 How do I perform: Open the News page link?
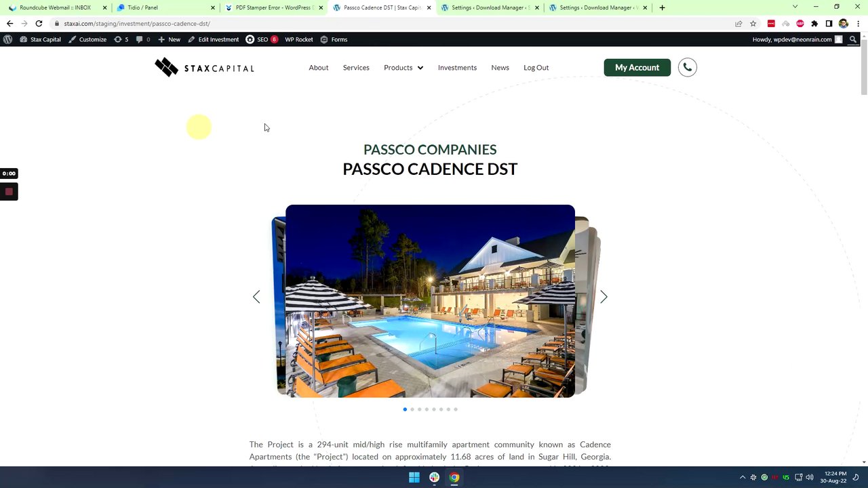click(500, 68)
